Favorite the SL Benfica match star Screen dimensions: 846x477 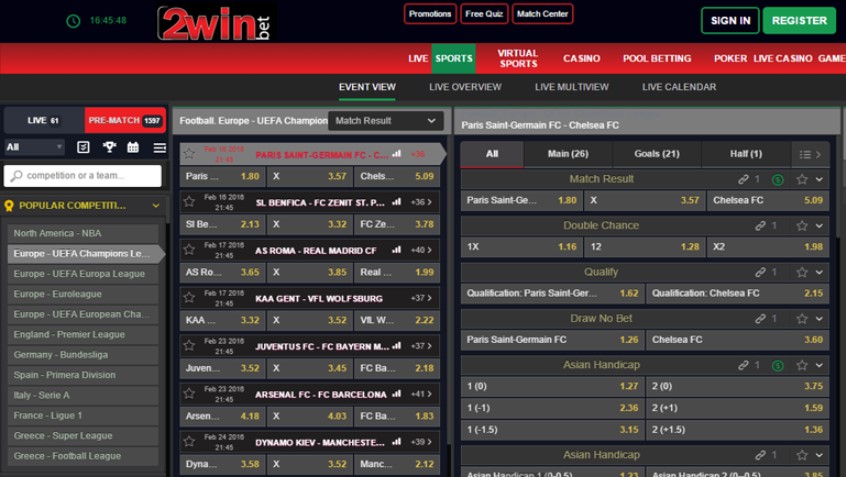pyautogui.click(x=189, y=202)
